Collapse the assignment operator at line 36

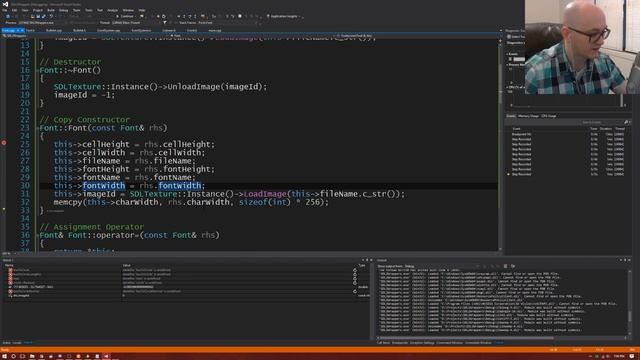click(x=38, y=236)
